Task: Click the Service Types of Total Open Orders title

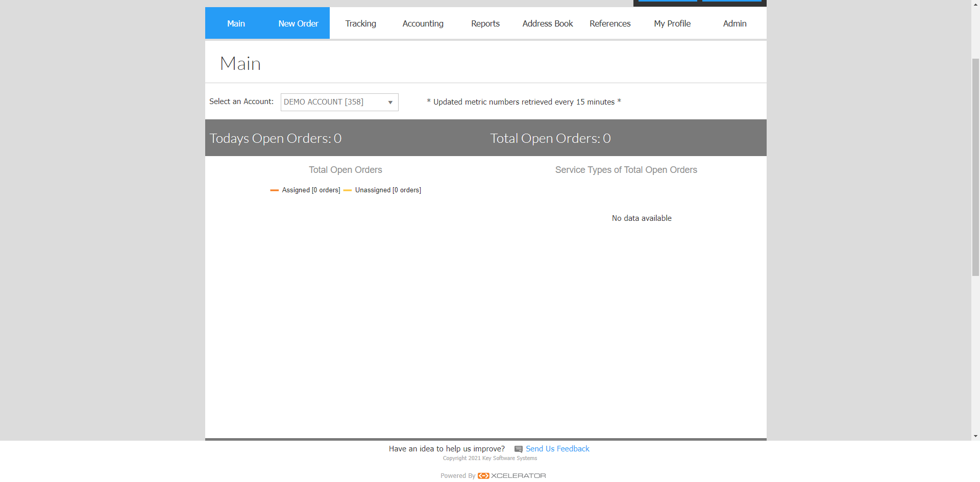Action: point(626,170)
